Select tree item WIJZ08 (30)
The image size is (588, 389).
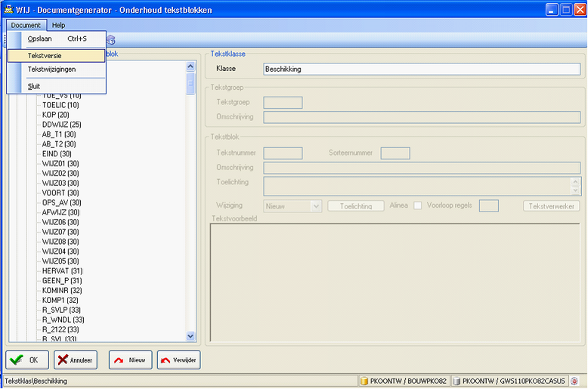(60, 242)
